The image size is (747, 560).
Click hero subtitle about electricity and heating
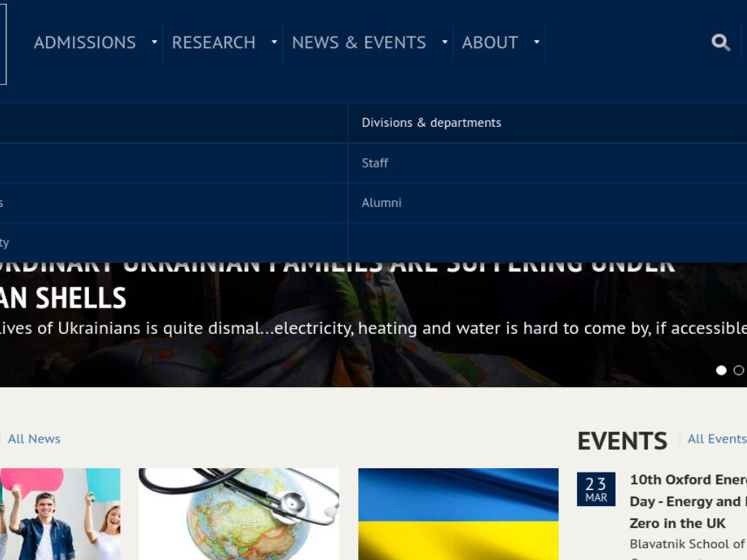tap(373, 328)
